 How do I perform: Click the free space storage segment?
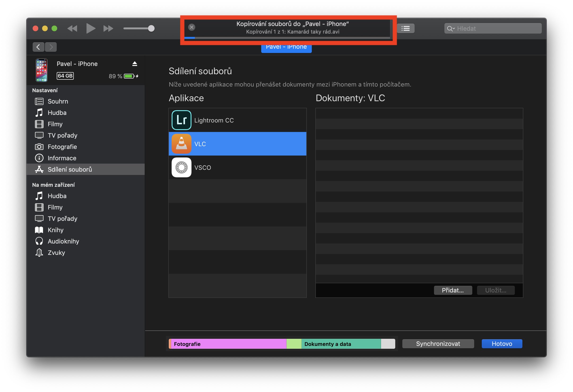tap(388, 344)
